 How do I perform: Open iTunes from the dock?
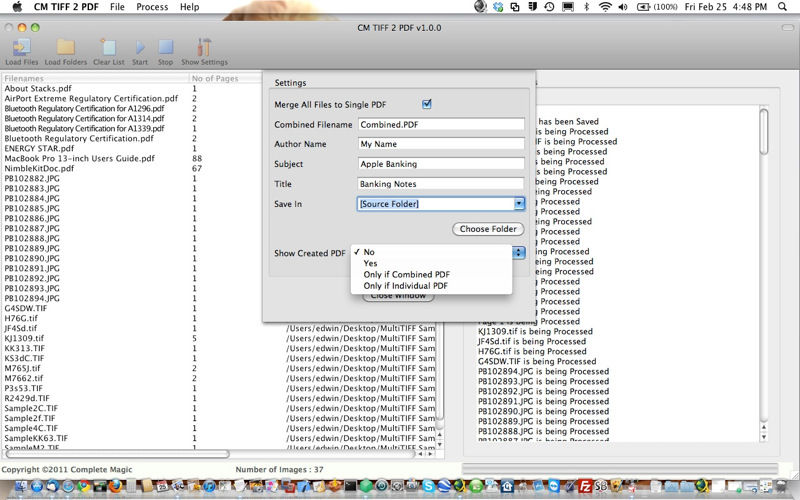209,486
